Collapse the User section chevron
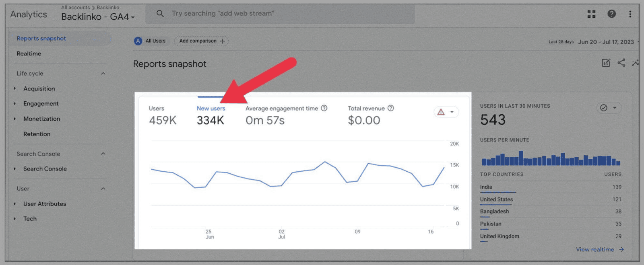The width and height of the screenshot is (644, 265). coord(103,189)
